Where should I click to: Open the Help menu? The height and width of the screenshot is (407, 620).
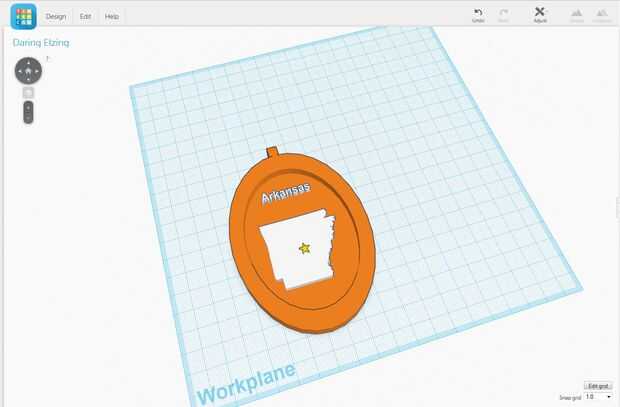tap(112, 17)
